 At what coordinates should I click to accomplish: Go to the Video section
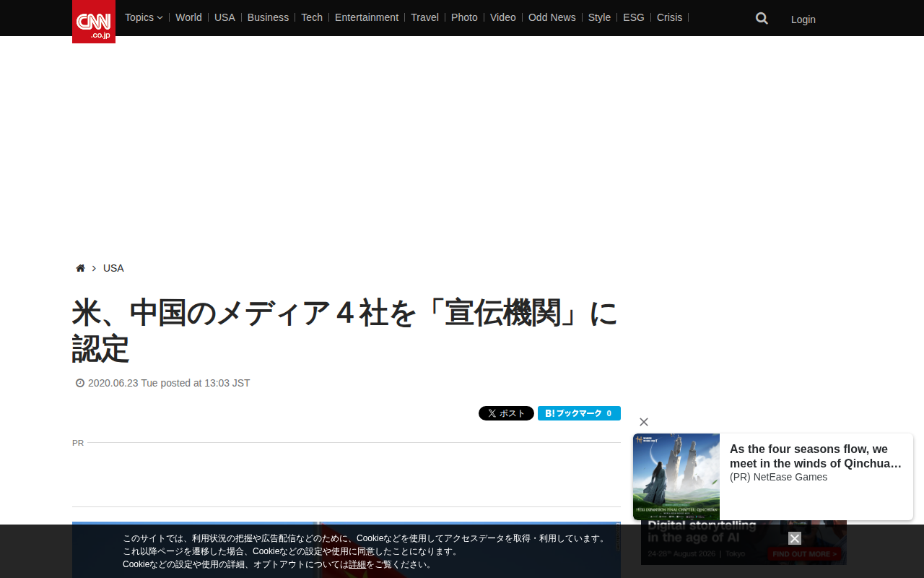[x=503, y=17]
